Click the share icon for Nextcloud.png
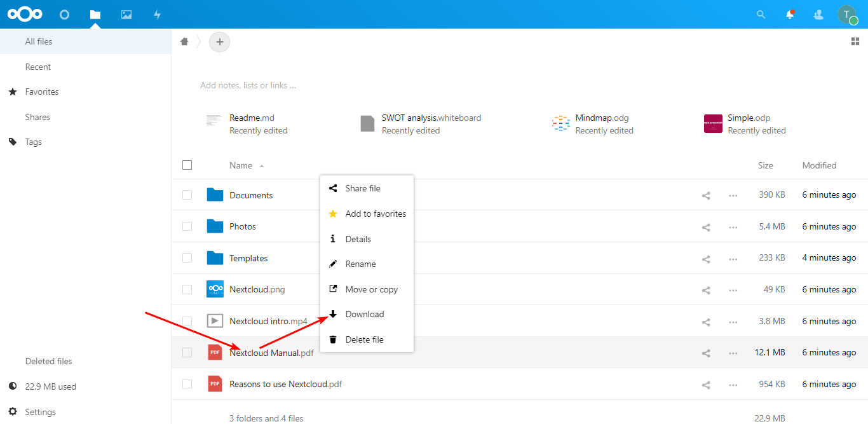This screenshot has height=424, width=868. (705, 290)
